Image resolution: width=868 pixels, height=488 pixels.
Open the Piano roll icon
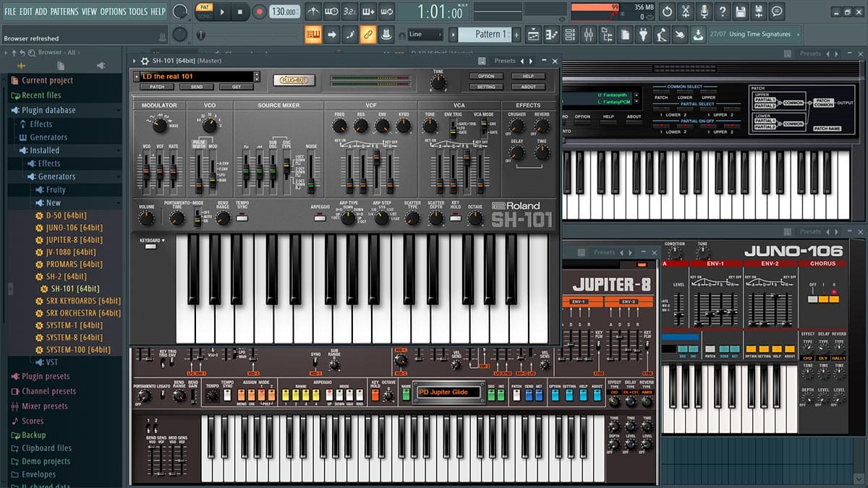(x=552, y=34)
